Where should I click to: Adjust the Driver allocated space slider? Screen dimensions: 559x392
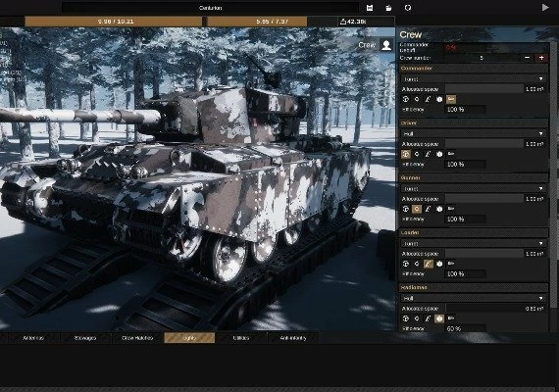click(x=484, y=144)
